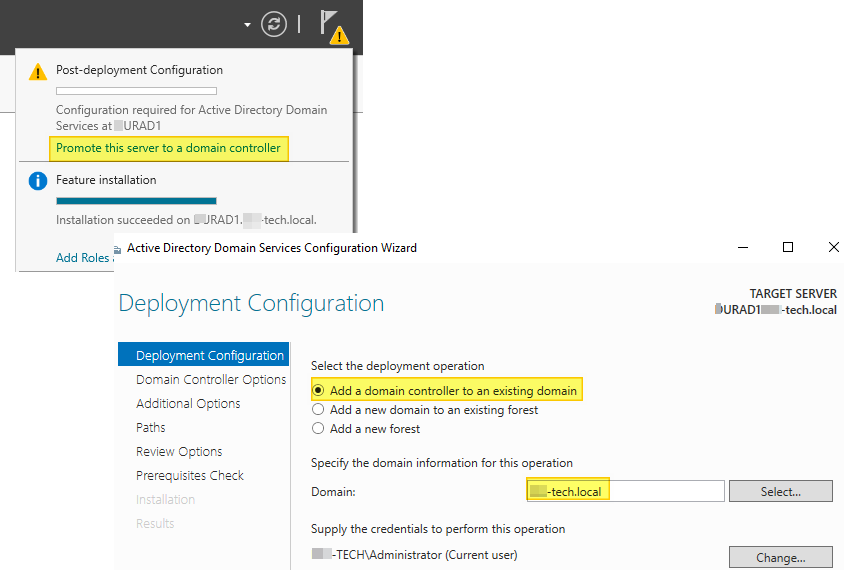Screen dimensions: 844x570
Task: Open the Review Options step
Action: (179, 452)
